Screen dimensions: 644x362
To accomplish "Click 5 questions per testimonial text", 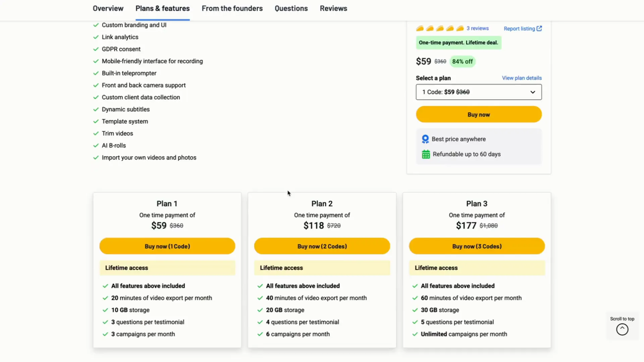I will 458,322.
